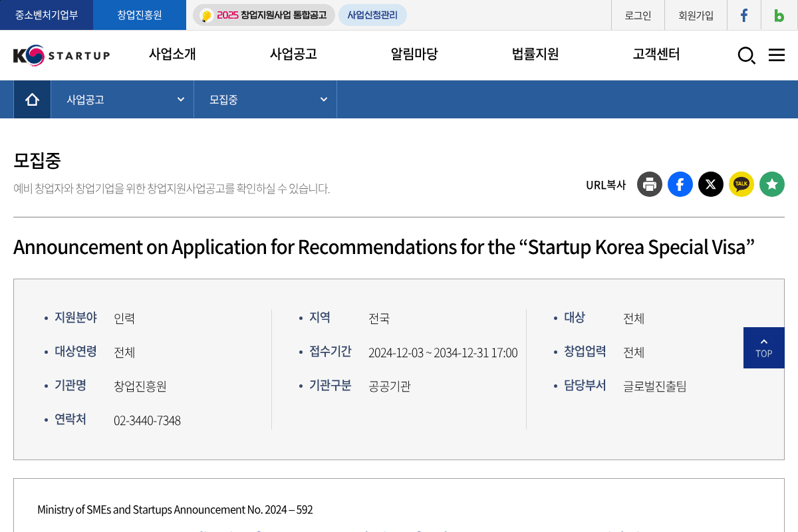
Task: Share the announcement on X
Action: tap(710, 184)
